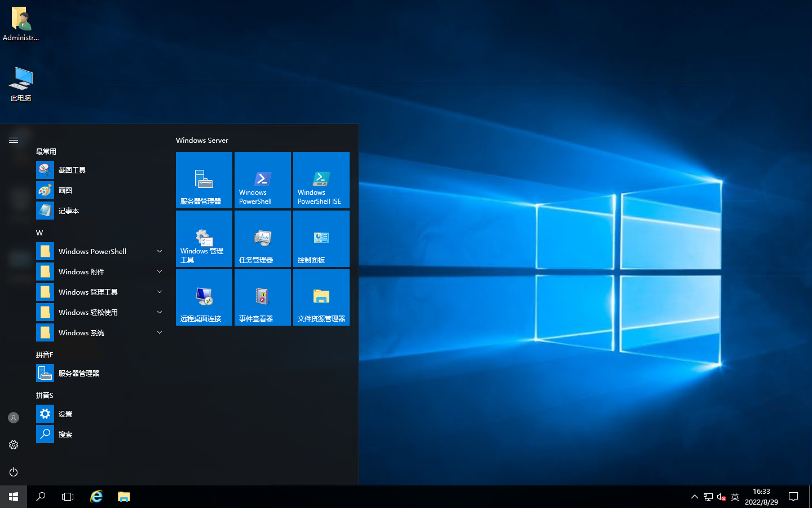Image resolution: width=812 pixels, height=508 pixels.
Task: Open 服务器管理器 in the app list
Action: pos(101,373)
